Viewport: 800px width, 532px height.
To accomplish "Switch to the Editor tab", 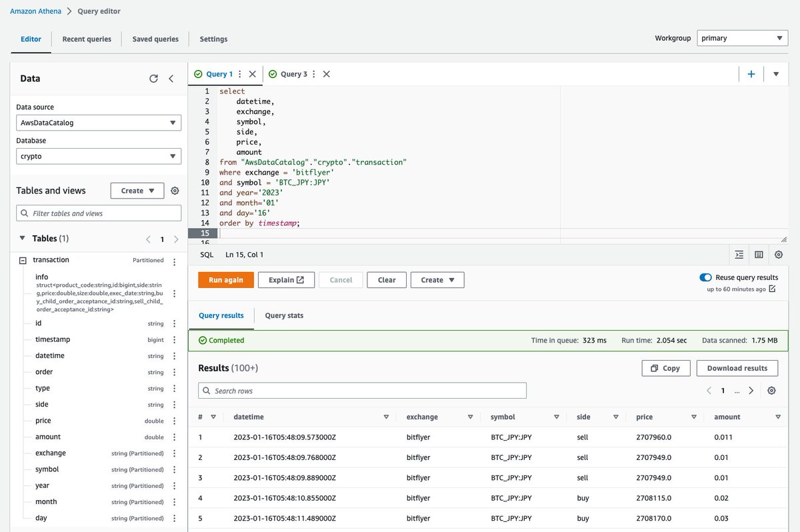I will pos(31,39).
